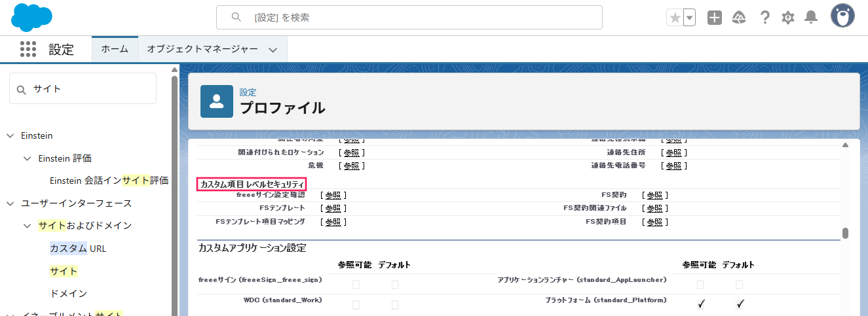868x316 pixels.
Task: Open 参照 link for FS契約関連ファイル
Action: [654, 208]
